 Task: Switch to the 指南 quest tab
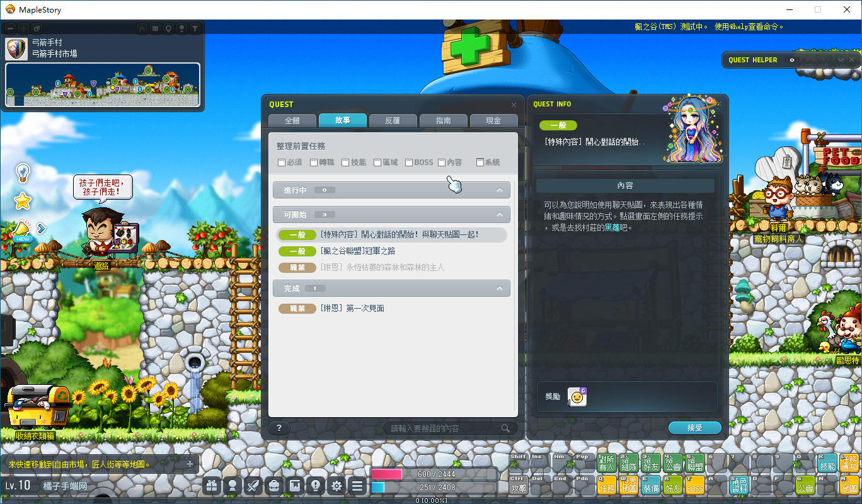444,120
